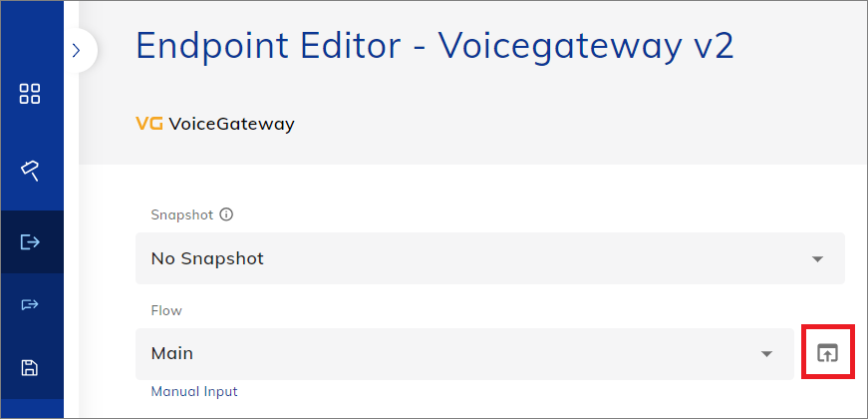Click the VoiceGateway label text
Screen dimensions: 868x419
[x=231, y=125]
